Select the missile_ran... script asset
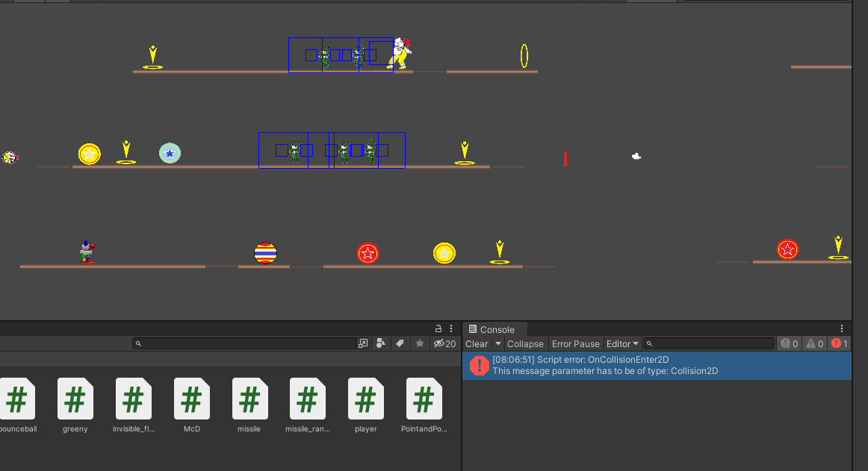Viewport: 868px width, 471px height. tap(308, 406)
